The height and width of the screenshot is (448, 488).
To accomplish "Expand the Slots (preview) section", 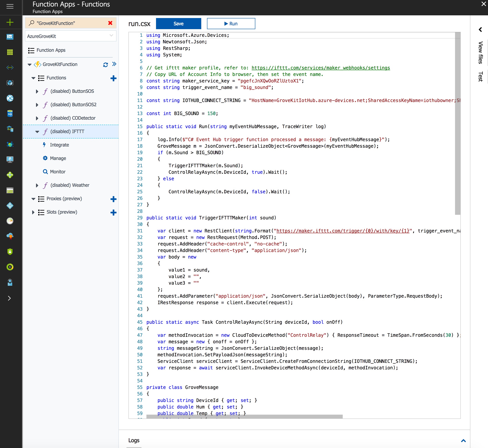I will point(33,212).
